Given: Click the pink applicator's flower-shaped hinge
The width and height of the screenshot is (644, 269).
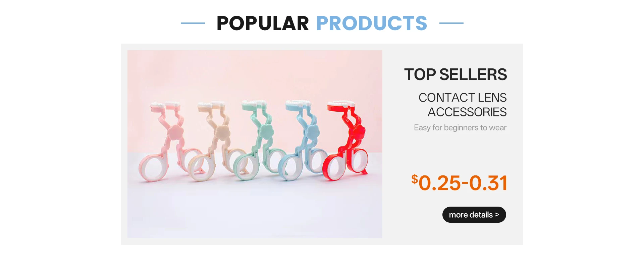Looking at the screenshot, I should point(174,132).
